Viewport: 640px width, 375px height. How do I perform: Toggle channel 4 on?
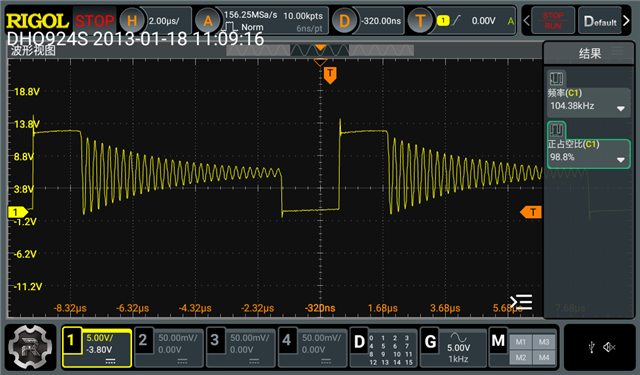[x=313, y=348]
